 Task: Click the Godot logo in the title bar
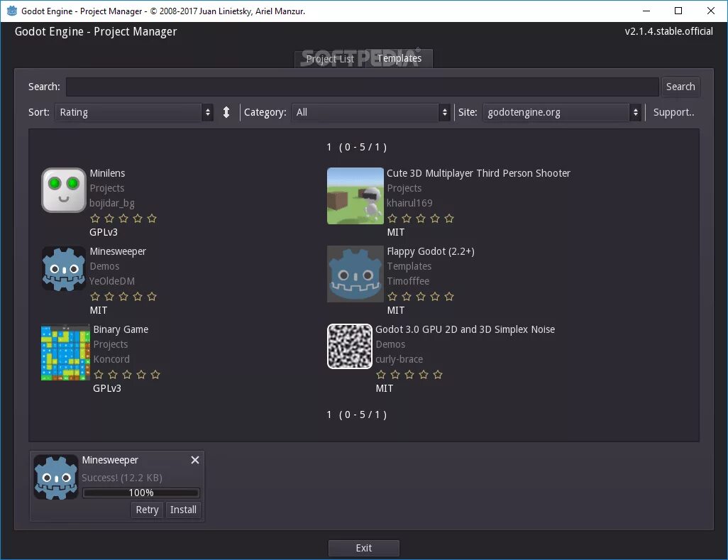(x=11, y=11)
